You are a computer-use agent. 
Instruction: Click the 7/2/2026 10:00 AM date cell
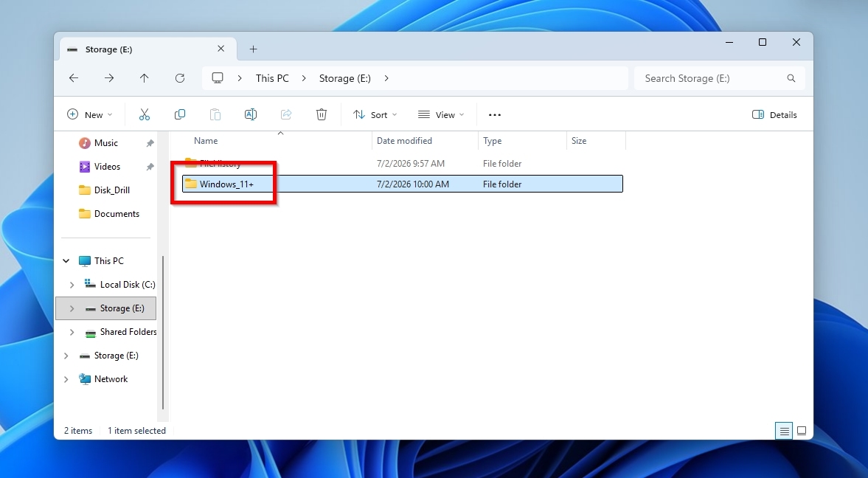[412, 184]
